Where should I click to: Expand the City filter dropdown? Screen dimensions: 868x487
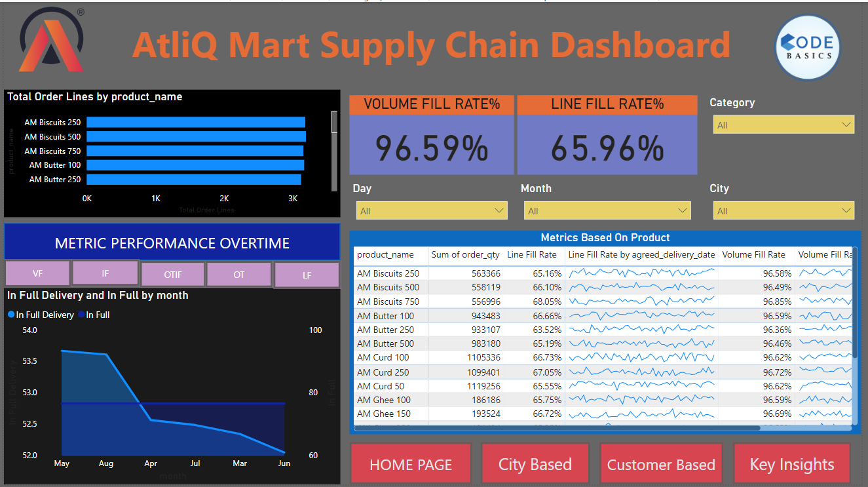[783, 210]
